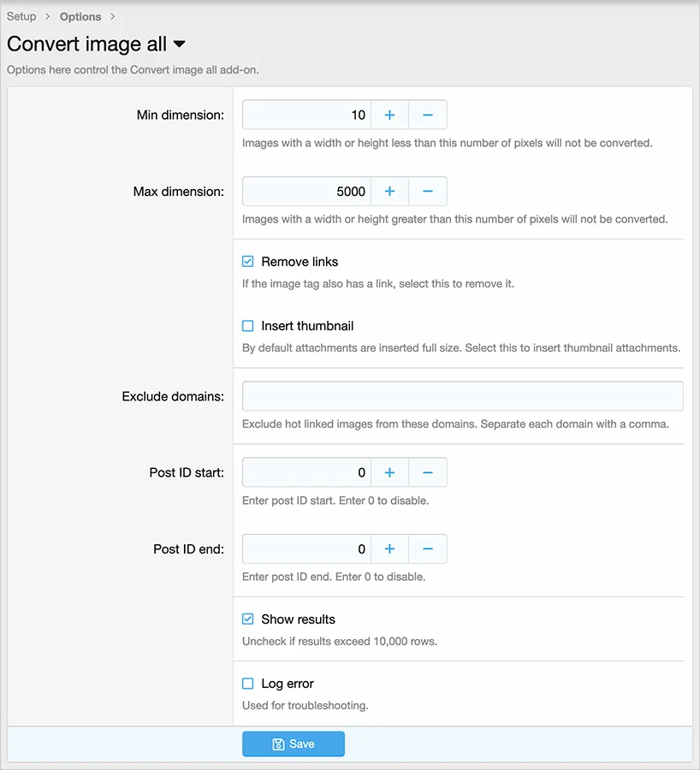Increase Max dimension with plus icon

point(389,192)
